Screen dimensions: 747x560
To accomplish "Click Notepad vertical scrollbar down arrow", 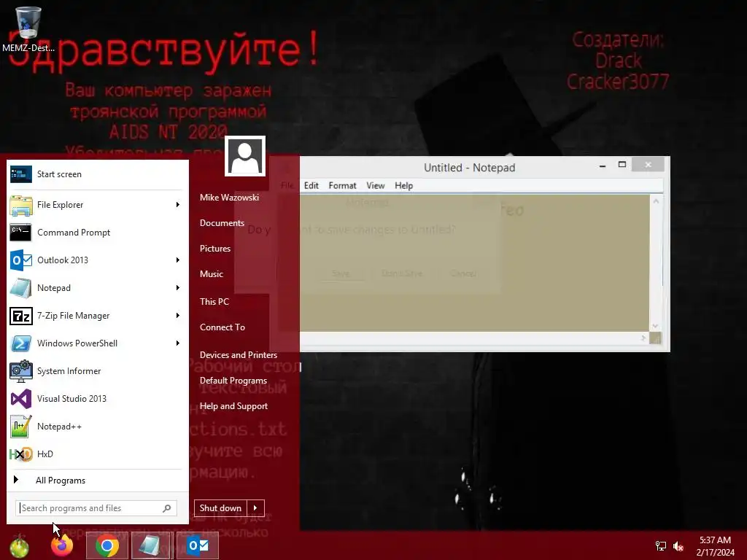I will (656, 326).
